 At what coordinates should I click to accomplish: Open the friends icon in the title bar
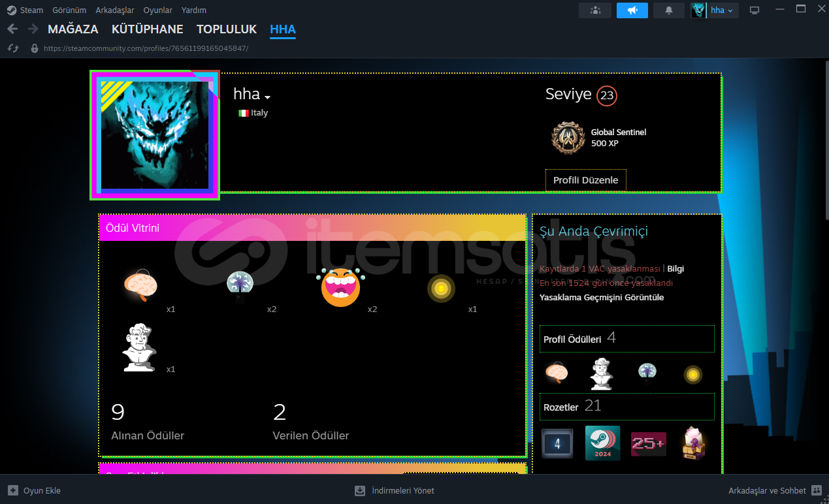tap(595, 10)
